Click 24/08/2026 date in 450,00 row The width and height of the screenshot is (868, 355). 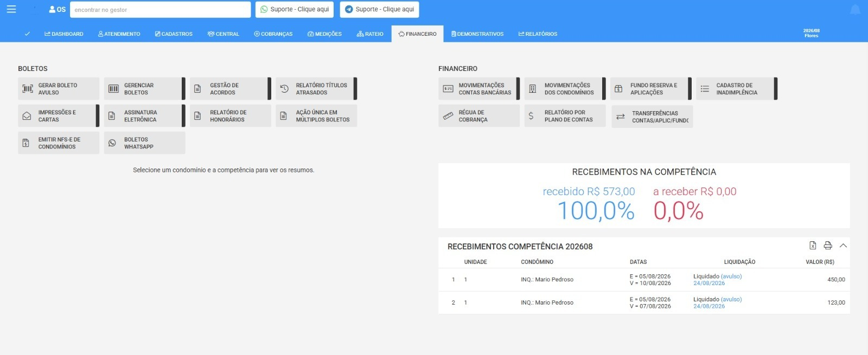pyautogui.click(x=709, y=283)
